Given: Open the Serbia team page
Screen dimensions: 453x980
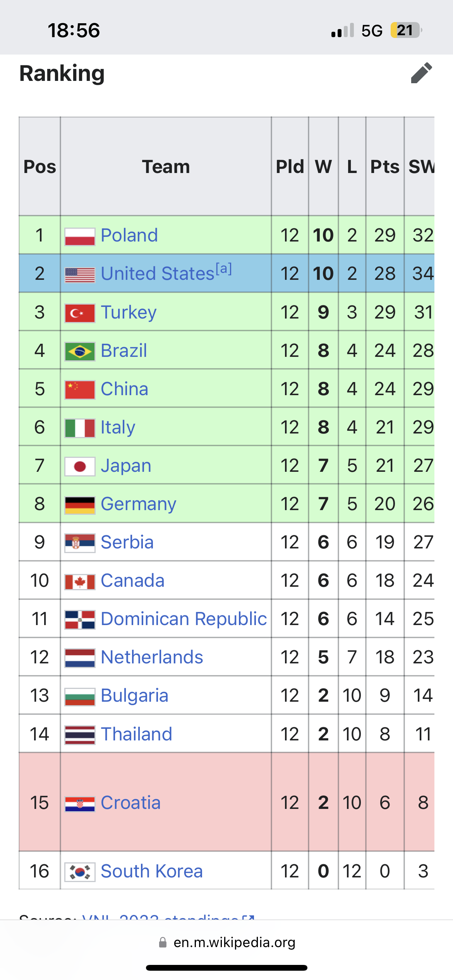Looking at the screenshot, I should coord(127,542).
